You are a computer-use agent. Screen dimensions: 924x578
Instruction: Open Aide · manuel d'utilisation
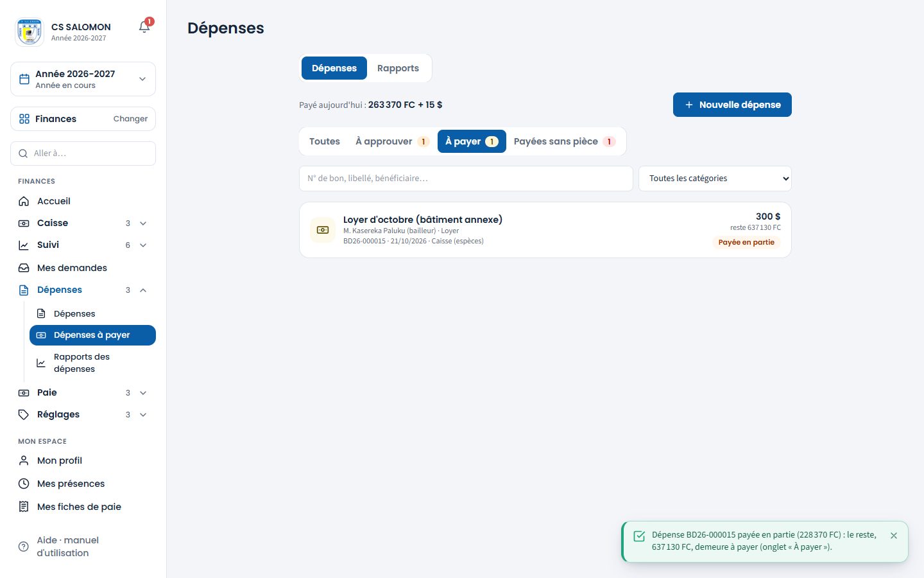click(83, 547)
